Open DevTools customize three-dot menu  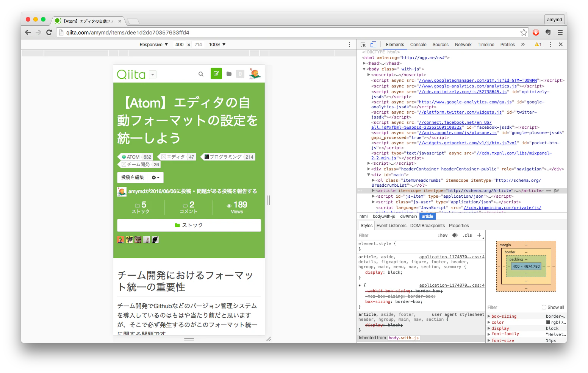[550, 44]
